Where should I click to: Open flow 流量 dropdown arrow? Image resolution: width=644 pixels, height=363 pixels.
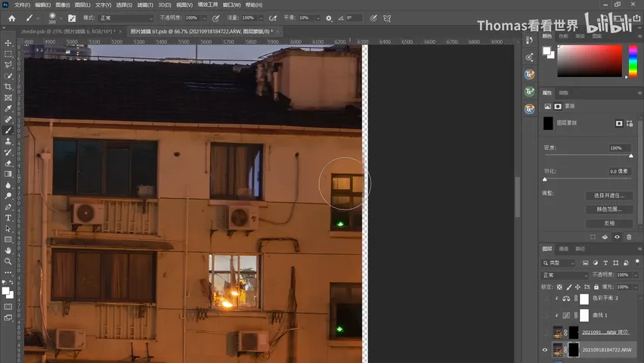tap(260, 18)
